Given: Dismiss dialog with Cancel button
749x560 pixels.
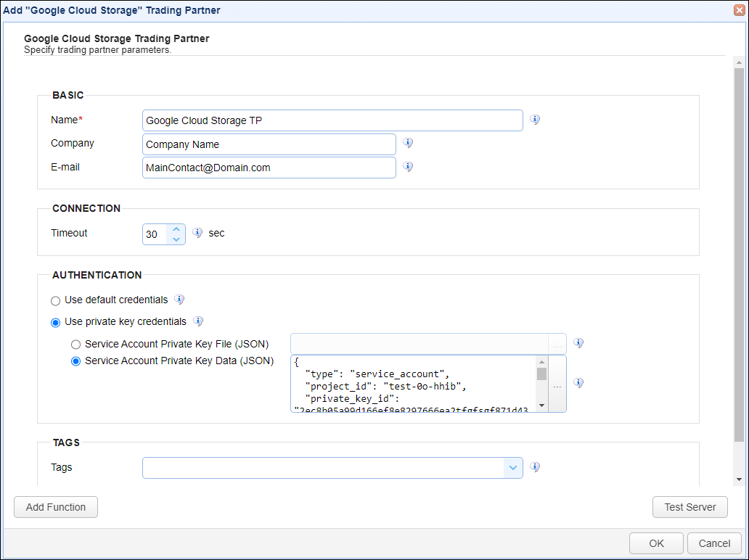Looking at the screenshot, I should (x=714, y=543).
